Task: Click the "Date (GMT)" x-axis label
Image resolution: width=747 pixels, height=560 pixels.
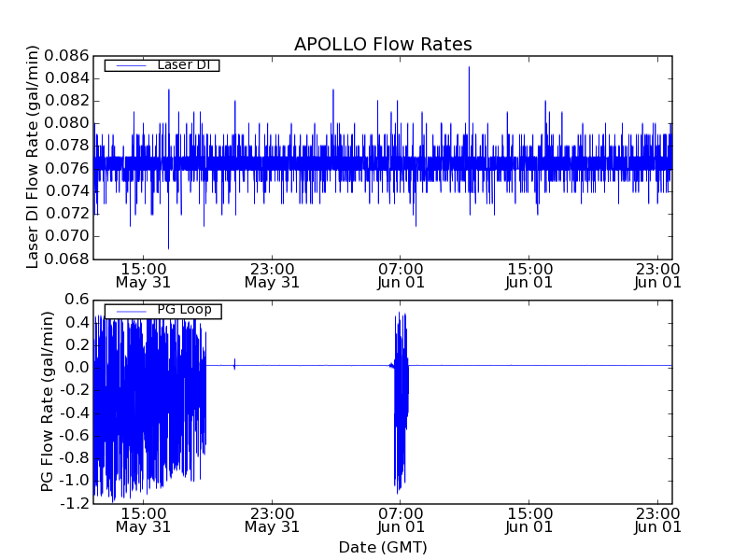Action: point(383,547)
